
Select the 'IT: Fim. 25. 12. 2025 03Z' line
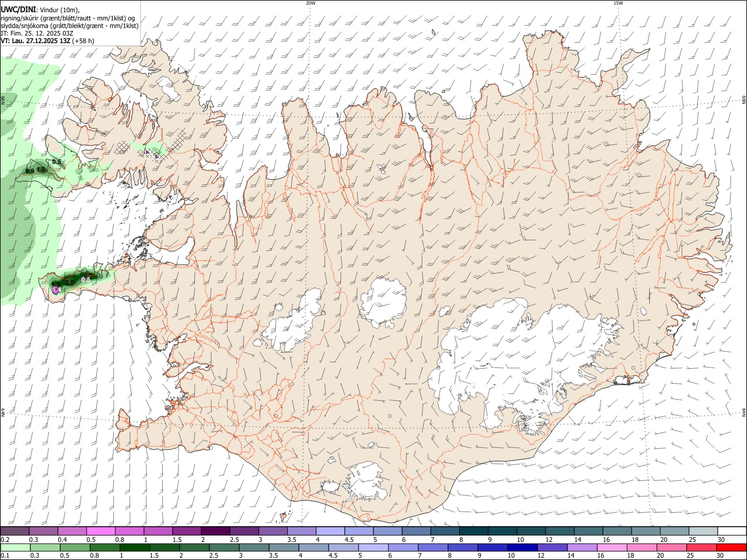coord(37,33)
